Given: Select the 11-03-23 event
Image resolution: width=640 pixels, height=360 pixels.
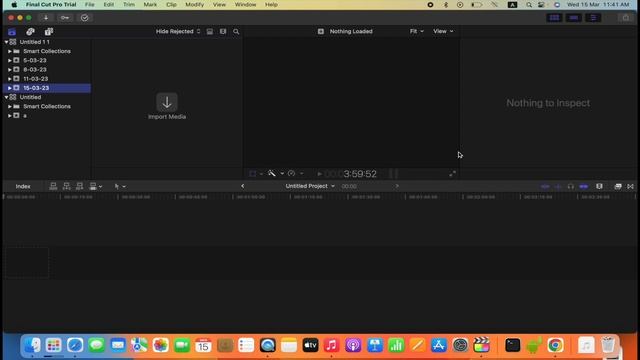Looking at the screenshot, I should point(36,79).
